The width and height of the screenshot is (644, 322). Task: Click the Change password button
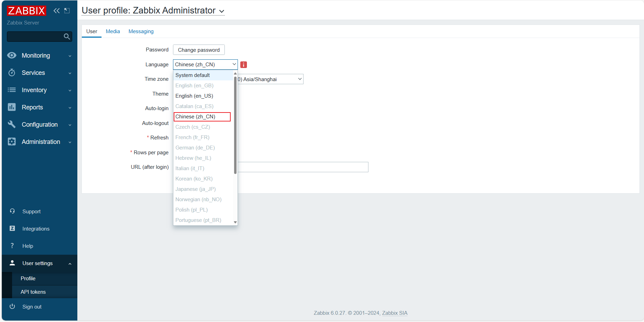tap(199, 50)
